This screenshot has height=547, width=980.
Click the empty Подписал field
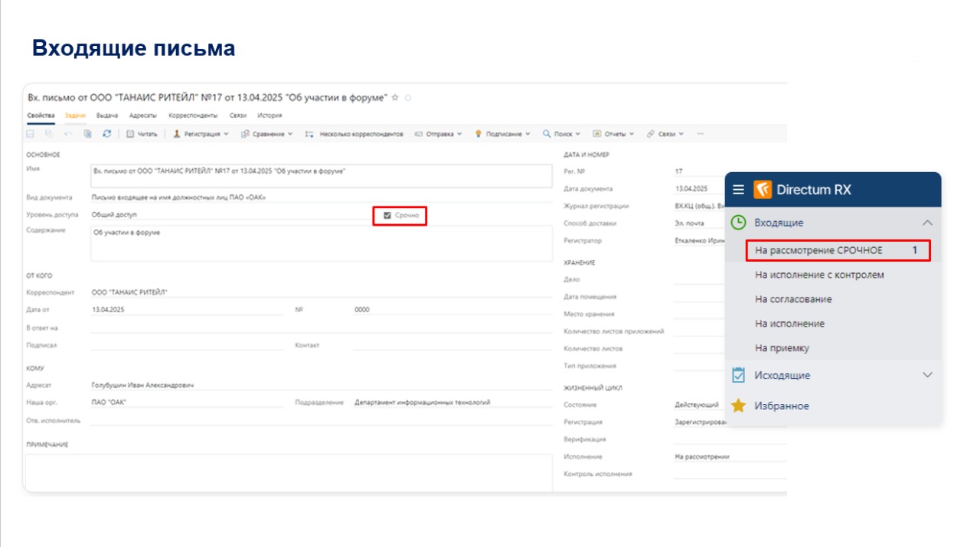187,345
